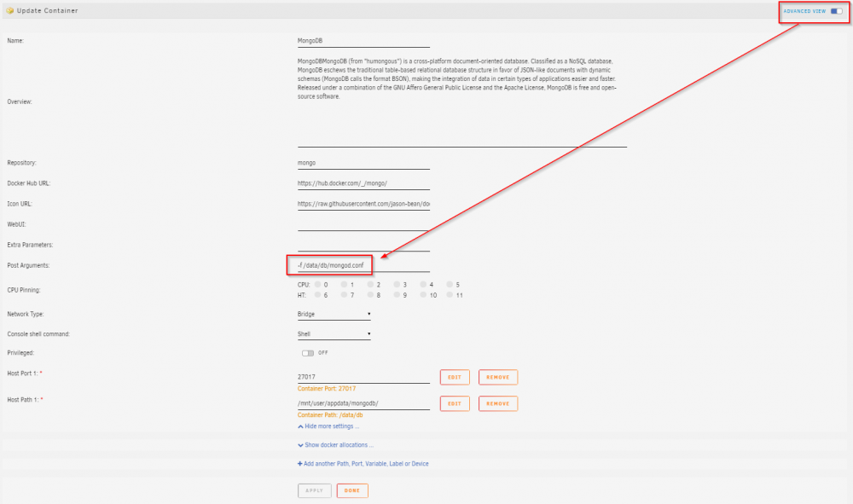Pin container to HT core 10

tap(423, 295)
